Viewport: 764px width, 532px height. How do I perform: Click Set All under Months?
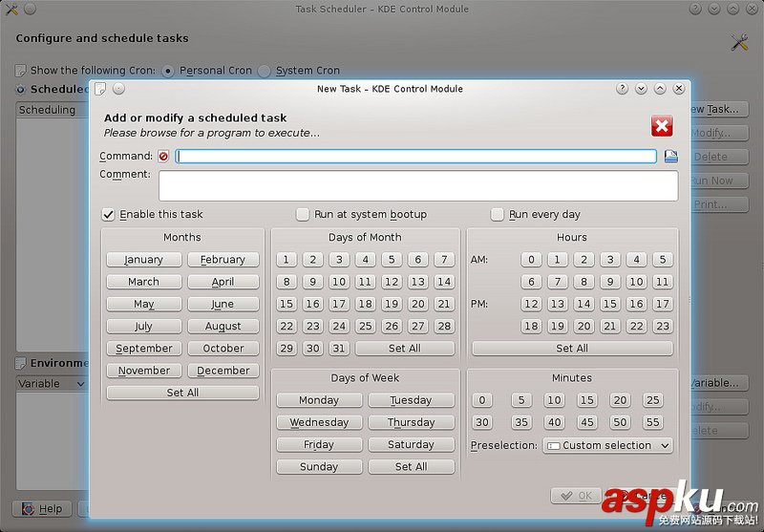(x=182, y=393)
